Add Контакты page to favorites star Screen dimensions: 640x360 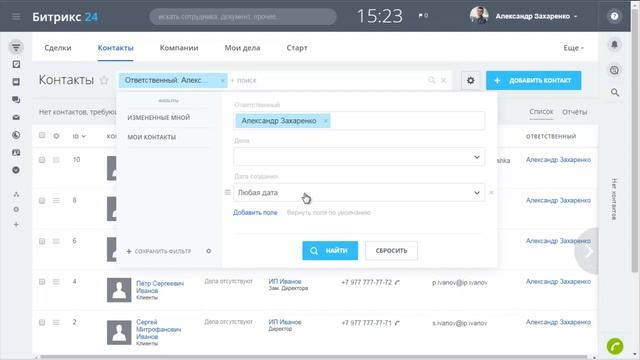click(x=104, y=80)
